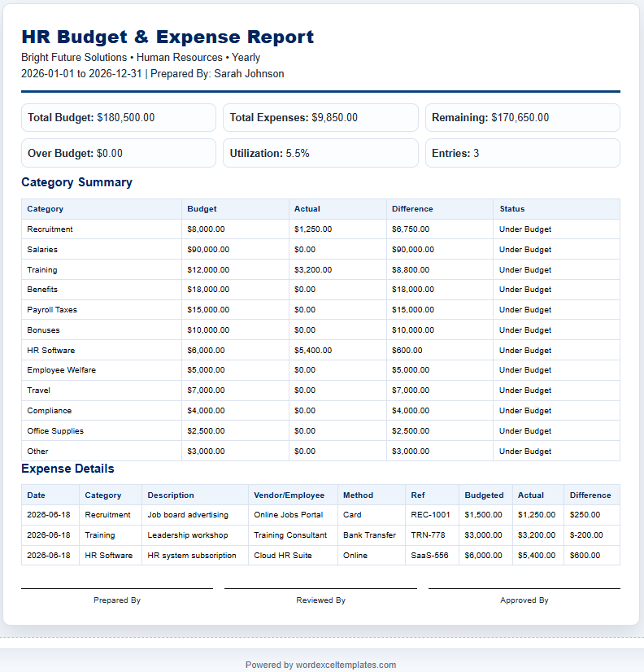Click the Training actual value $3,200.00 in the summary
This screenshot has width=644, height=672.
tap(313, 269)
